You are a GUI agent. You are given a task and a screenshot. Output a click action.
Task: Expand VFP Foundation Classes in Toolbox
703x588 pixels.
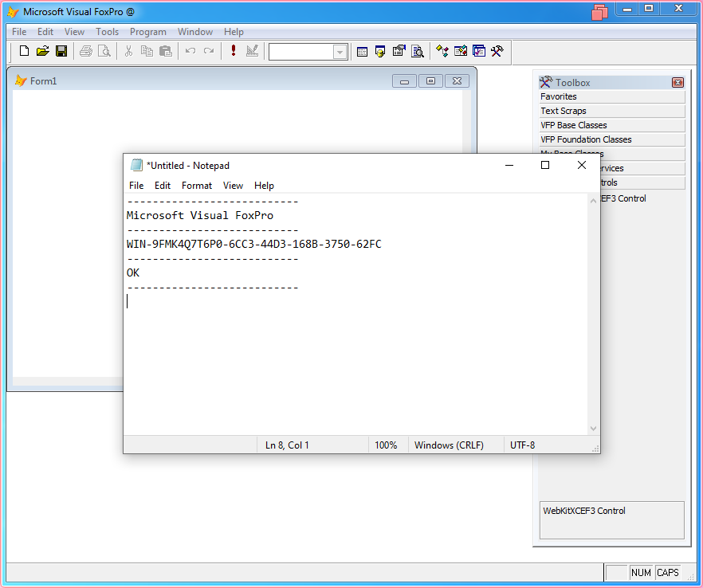tap(612, 140)
